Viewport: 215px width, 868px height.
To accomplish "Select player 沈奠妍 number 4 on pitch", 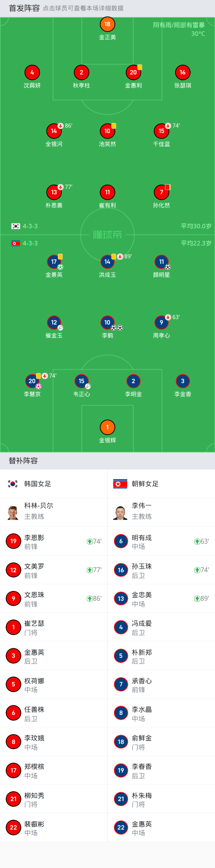I will pyautogui.click(x=32, y=73).
